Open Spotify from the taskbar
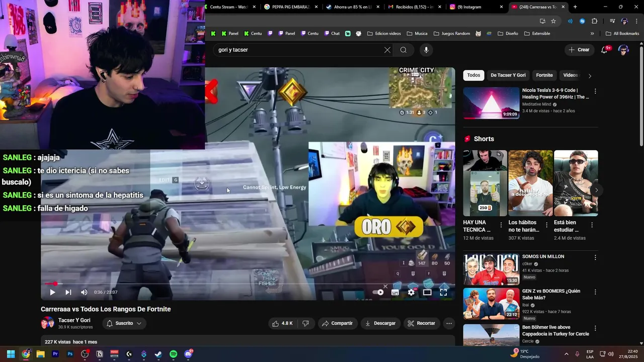Screen dimensions: 644x362 pos(173,354)
